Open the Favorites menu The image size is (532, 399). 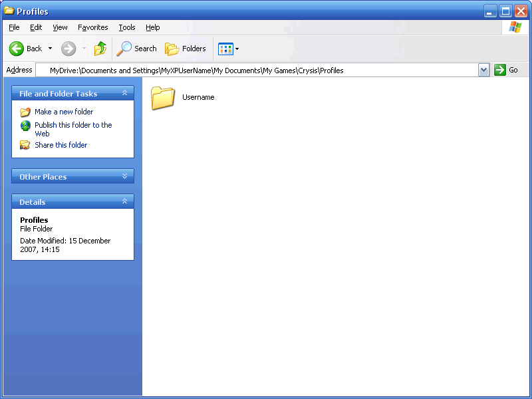pyautogui.click(x=92, y=27)
